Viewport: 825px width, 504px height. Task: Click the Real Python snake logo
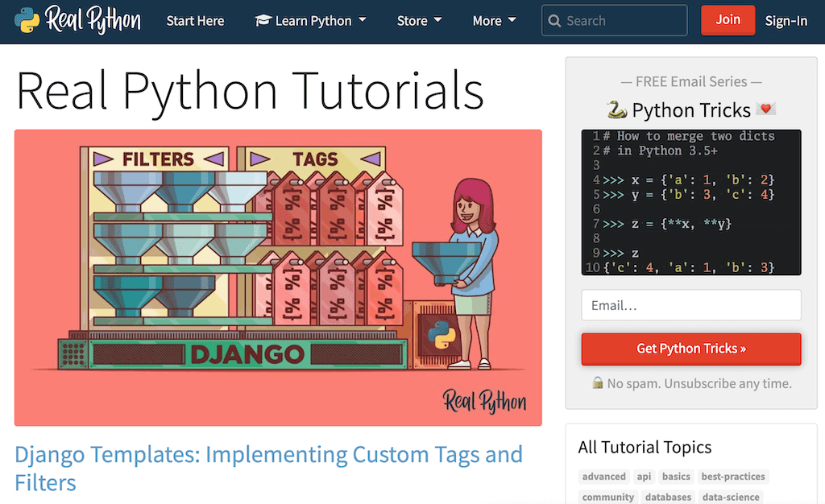coord(27,20)
